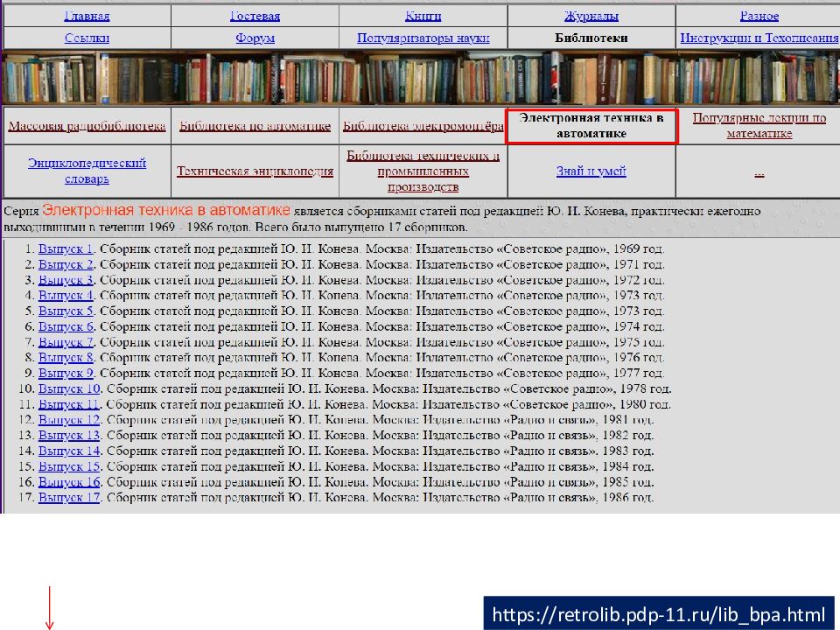Select highlighted Электронная техника в автоматике cell
The image size is (840, 630).
point(591,126)
